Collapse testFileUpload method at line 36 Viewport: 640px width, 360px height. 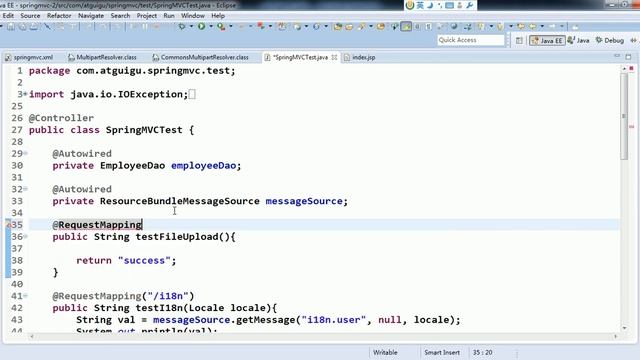tap(25, 236)
